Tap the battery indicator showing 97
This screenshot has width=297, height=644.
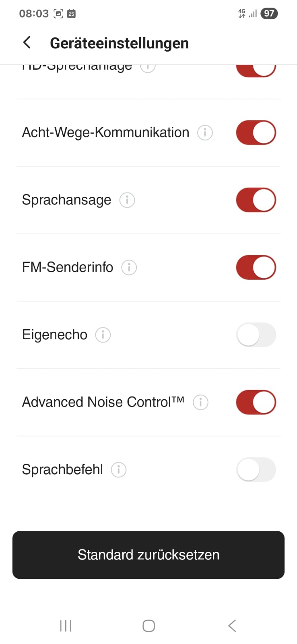(269, 14)
